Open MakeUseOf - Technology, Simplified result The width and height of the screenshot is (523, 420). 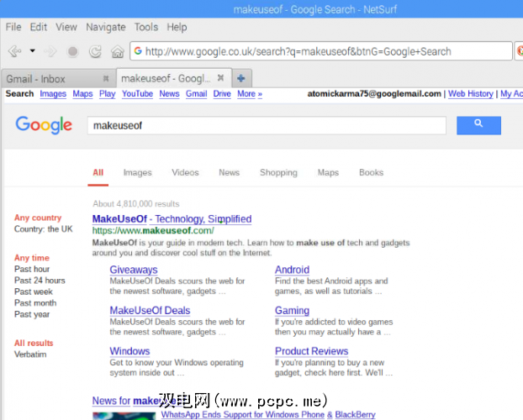pos(172,219)
